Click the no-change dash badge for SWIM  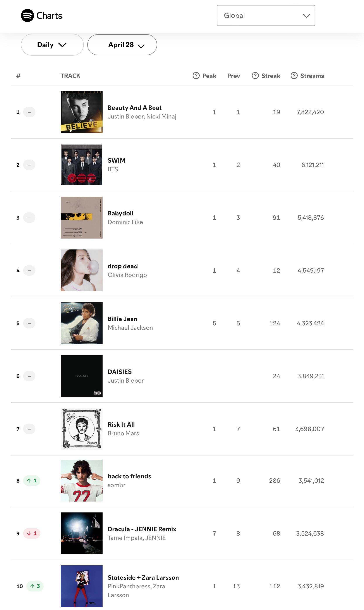[29, 165]
